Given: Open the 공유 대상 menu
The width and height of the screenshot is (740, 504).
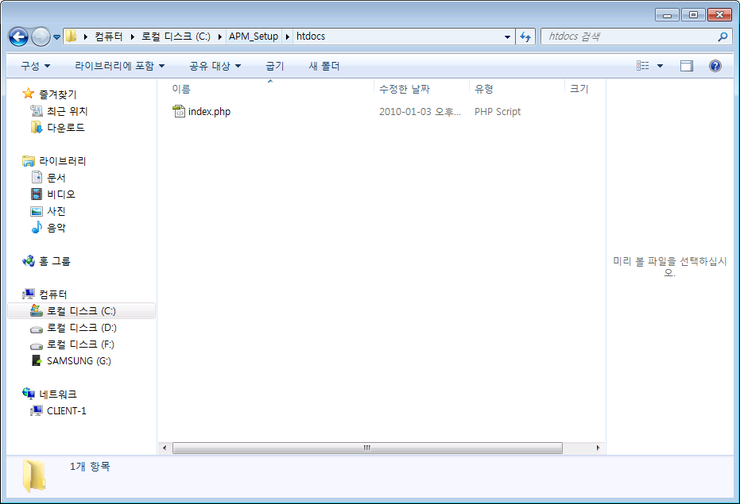Looking at the screenshot, I should coord(215,66).
